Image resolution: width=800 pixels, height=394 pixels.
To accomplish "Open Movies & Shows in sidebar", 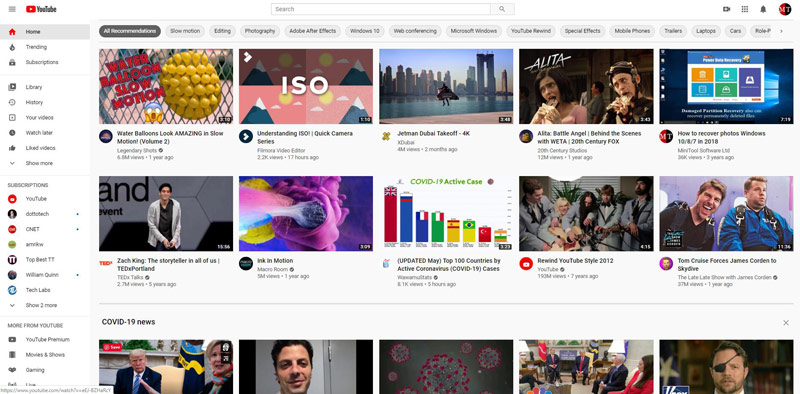I will (45, 355).
